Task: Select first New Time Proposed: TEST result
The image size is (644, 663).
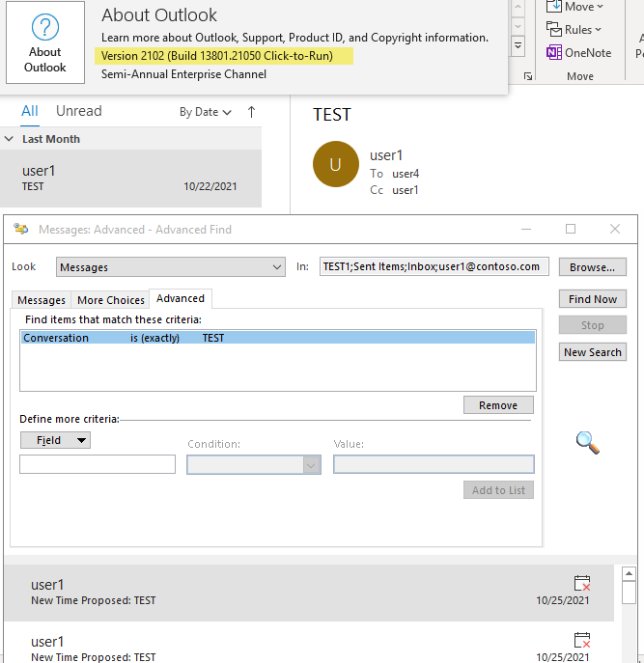Action: pos(309,593)
